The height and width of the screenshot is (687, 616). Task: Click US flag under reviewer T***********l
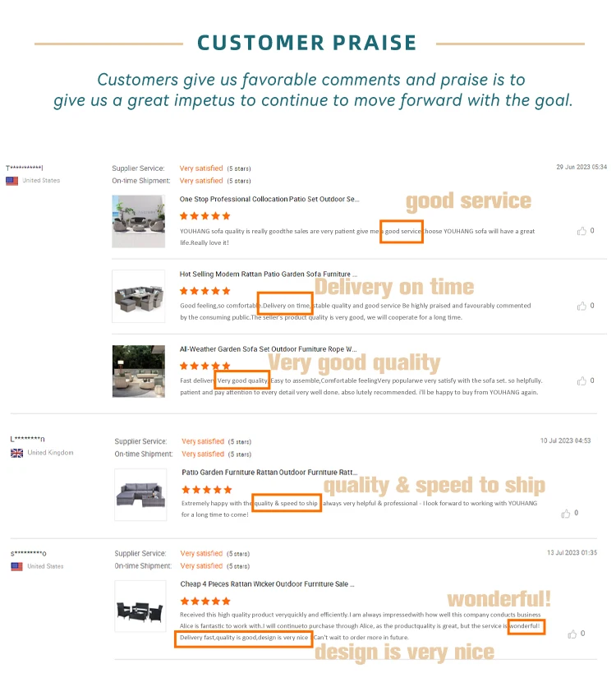11,181
